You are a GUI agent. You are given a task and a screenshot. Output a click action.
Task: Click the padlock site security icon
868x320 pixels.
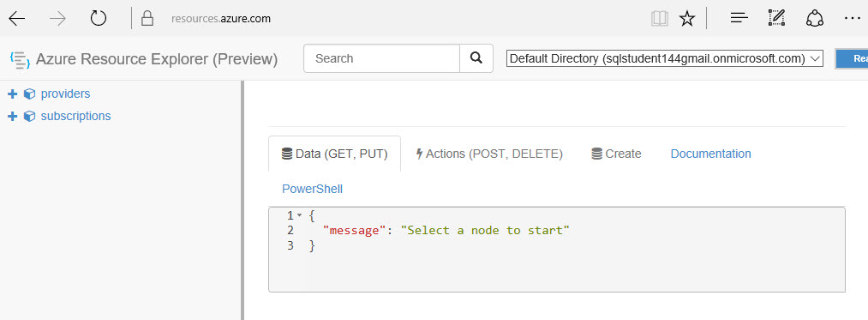point(147,19)
